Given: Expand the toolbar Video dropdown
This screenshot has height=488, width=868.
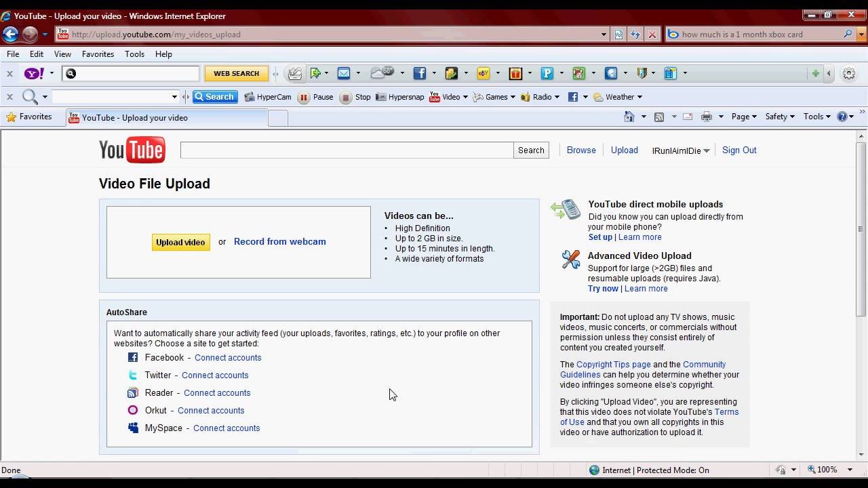Looking at the screenshot, I should [465, 97].
